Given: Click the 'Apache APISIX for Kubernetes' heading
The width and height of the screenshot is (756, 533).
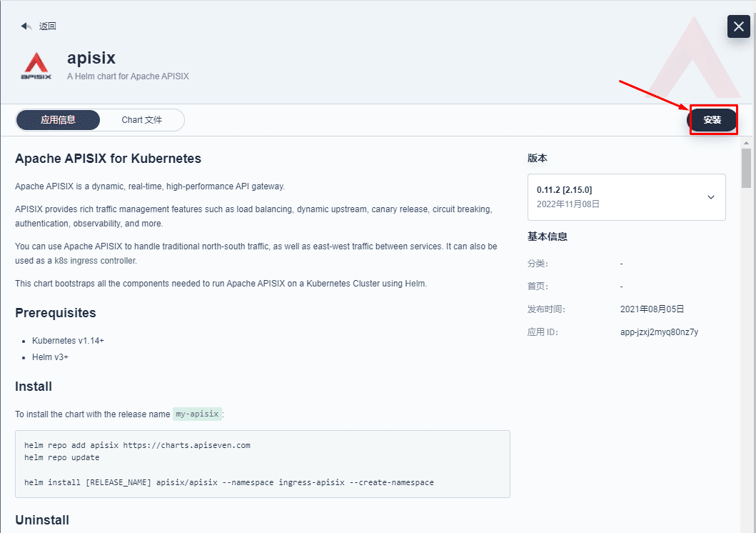Looking at the screenshot, I should (x=108, y=159).
